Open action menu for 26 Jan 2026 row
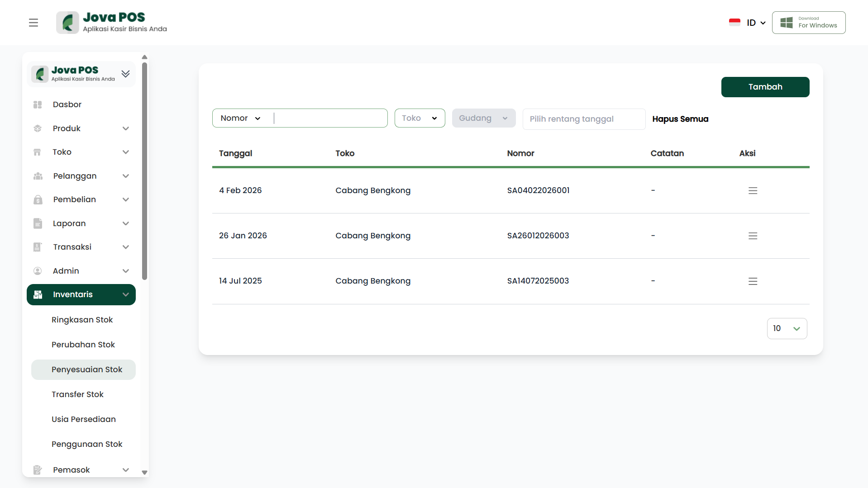 pyautogui.click(x=753, y=236)
